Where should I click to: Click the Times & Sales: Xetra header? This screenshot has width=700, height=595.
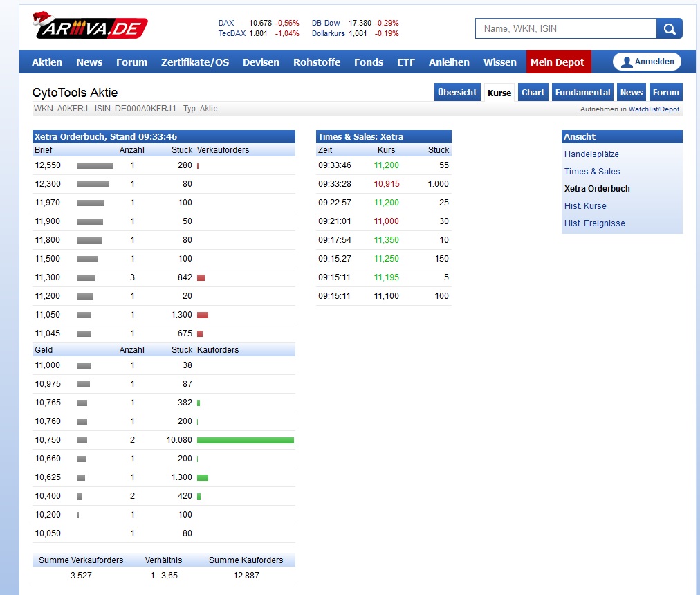(x=383, y=137)
